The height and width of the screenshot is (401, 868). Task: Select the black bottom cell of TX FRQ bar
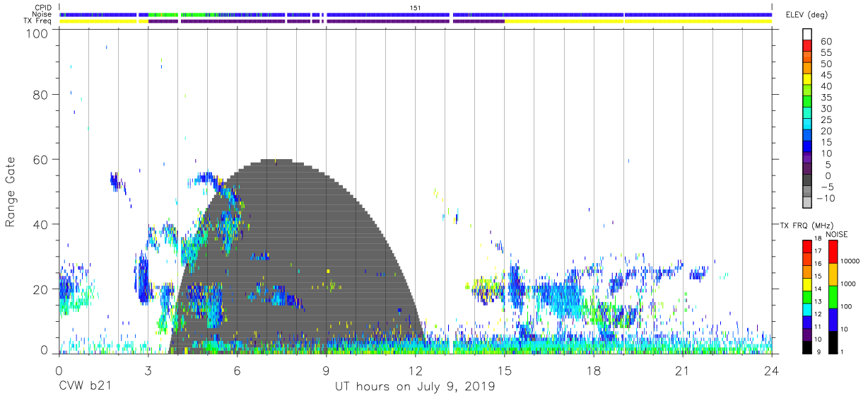click(807, 347)
